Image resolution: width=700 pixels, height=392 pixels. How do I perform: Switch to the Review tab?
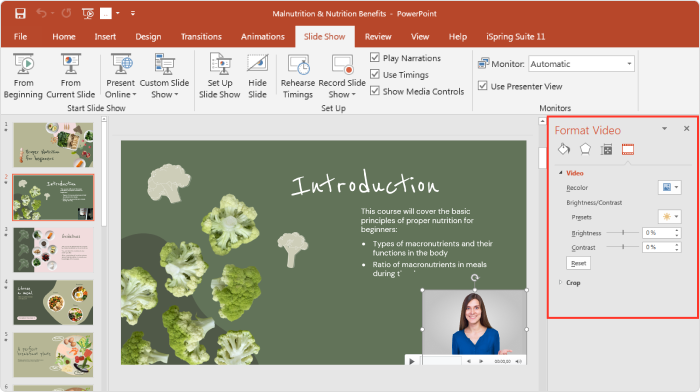[x=378, y=37]
